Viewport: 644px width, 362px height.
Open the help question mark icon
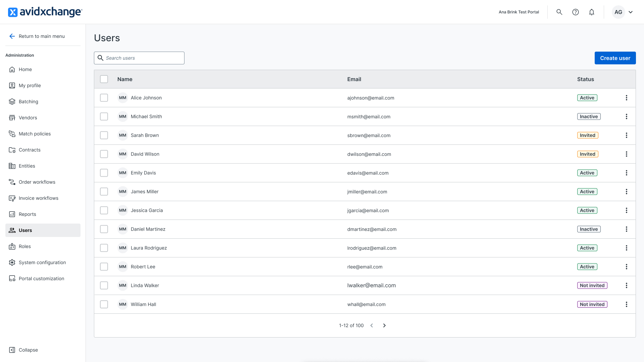click(x=576, y=12)
